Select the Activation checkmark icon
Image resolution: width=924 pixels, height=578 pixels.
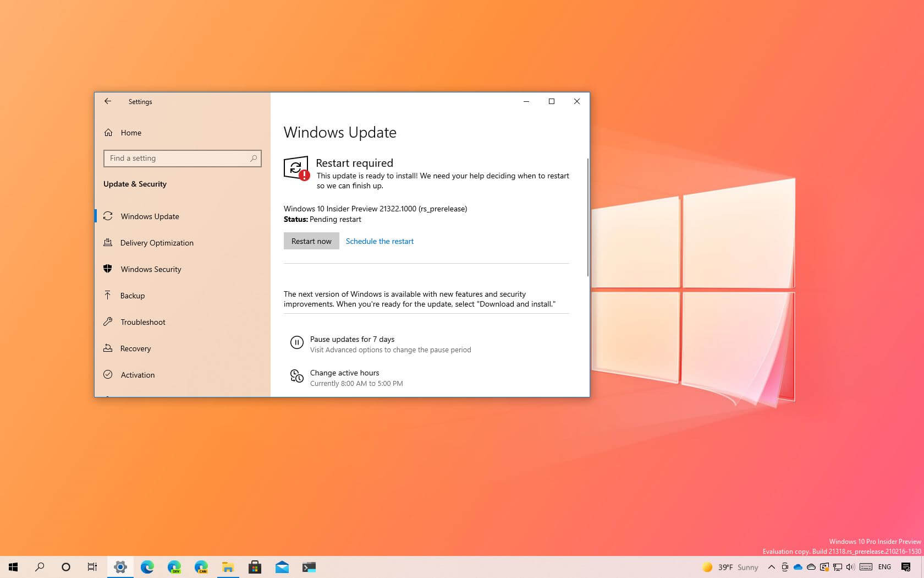(108, 375)
